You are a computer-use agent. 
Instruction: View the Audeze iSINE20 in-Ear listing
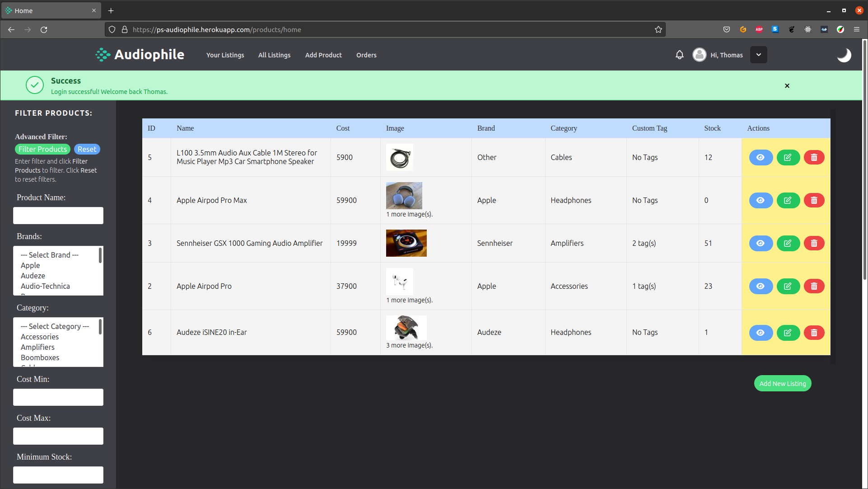pos(761,333)
